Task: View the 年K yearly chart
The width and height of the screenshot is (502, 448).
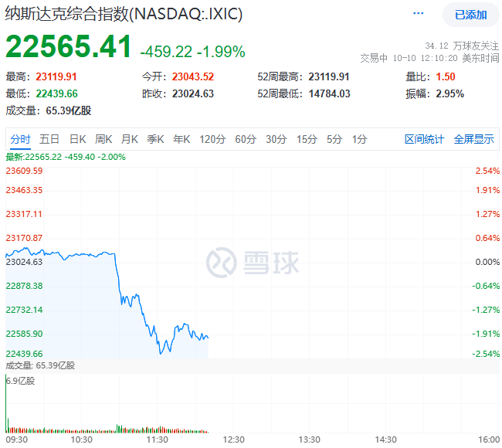Action: pyautogui.click(x=181, y=139)
